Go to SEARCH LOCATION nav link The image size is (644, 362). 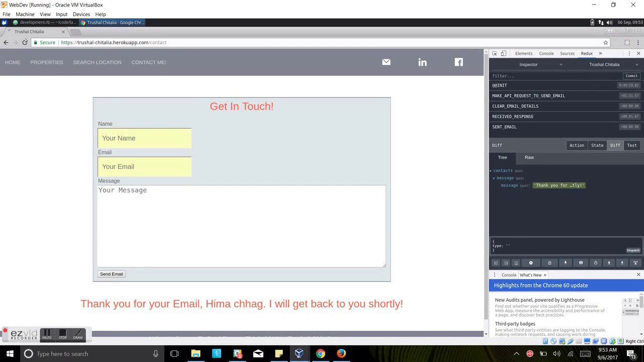pos(97,62)
